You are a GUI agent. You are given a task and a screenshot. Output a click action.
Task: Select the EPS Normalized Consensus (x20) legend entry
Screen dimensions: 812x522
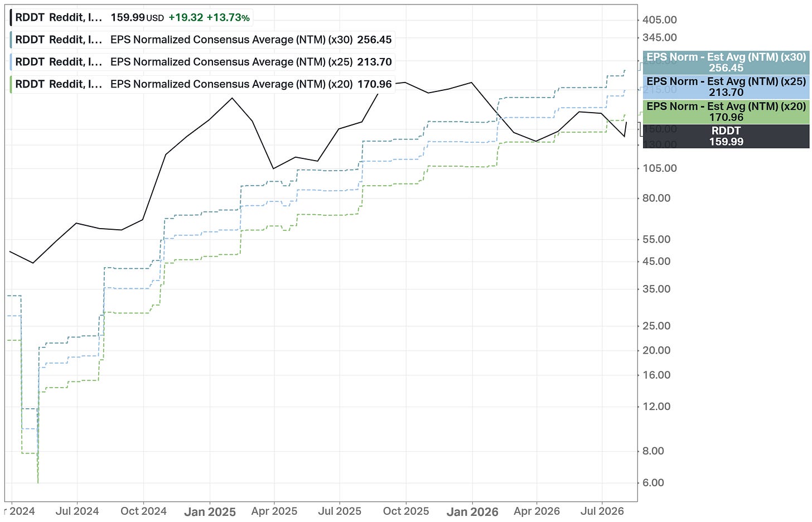click(x=202, y=84)
